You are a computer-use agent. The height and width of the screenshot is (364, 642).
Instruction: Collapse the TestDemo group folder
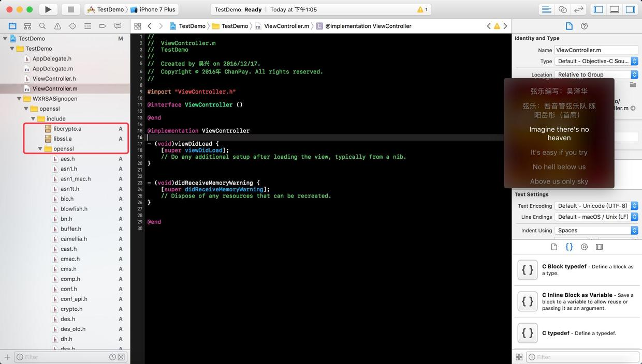pyautogui.click(x=12, y=49)
